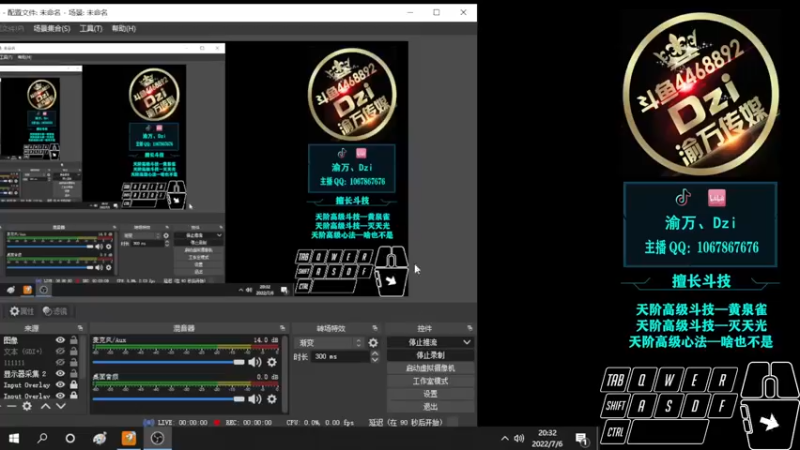Open the 帮助(H) menu
This screenshot has height=450, width=800.
[x=123, y=29]
